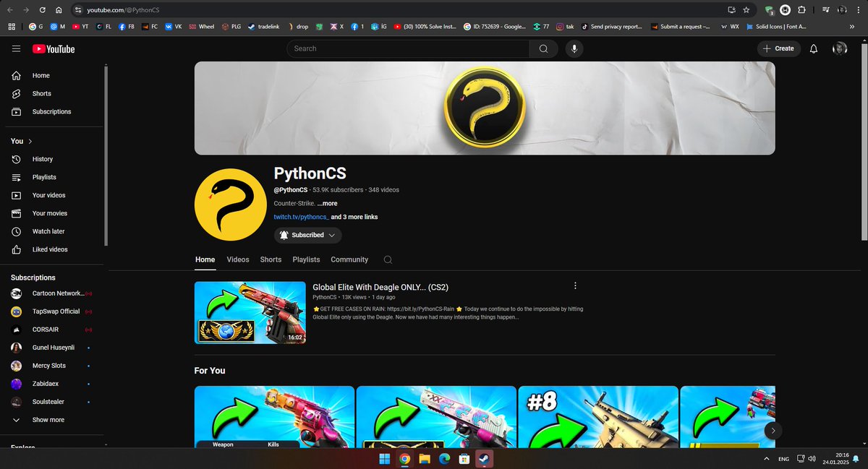Click the ENG language indicator
The width and height of the screenshot is (868, 469).
click(x=783, y=459)
